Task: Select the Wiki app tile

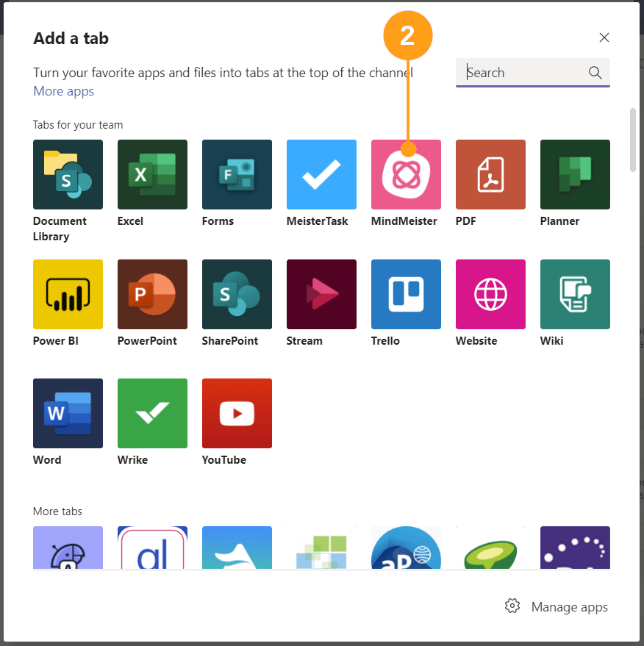Action: coord(575,294)
